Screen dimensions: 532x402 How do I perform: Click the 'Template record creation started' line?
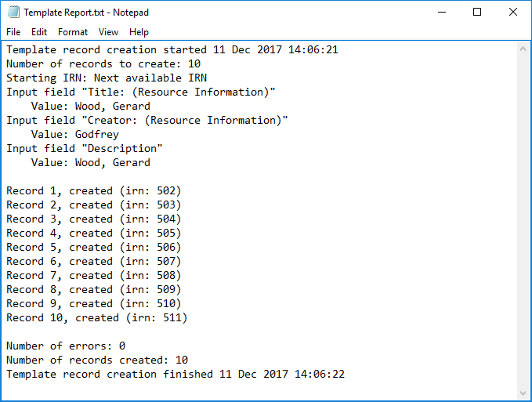[x=172, y=50]
